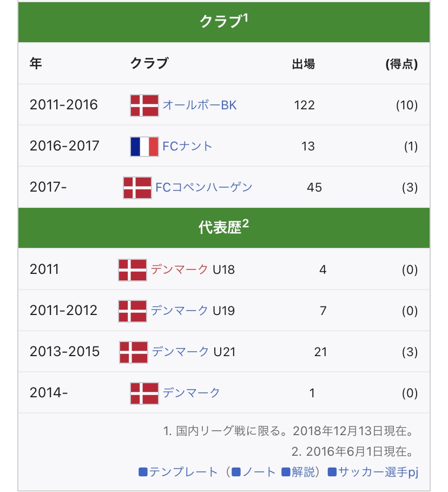
Task: Click the Danish flag beside FCコペンハーゲン
Action: coord(137,188)
